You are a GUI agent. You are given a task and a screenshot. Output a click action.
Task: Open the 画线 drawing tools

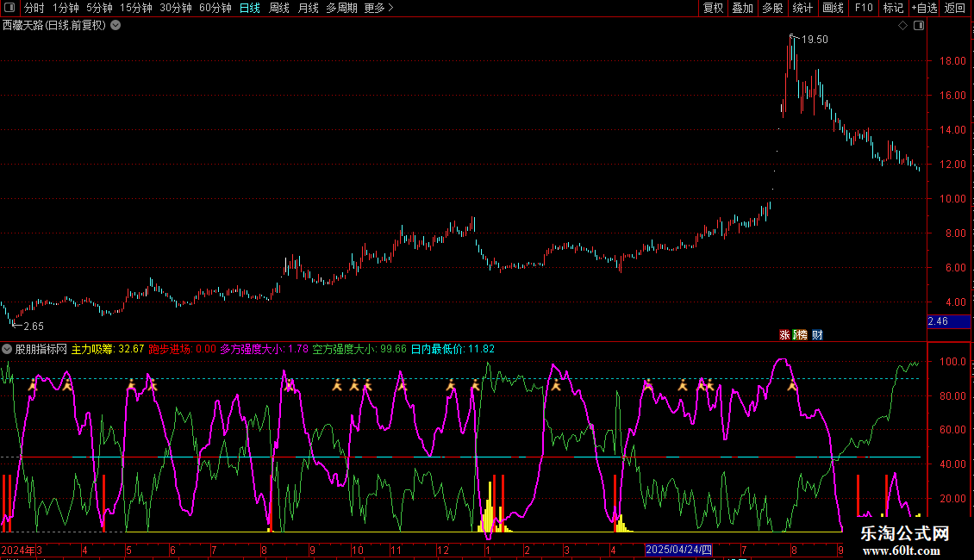(x=833, y=9)
